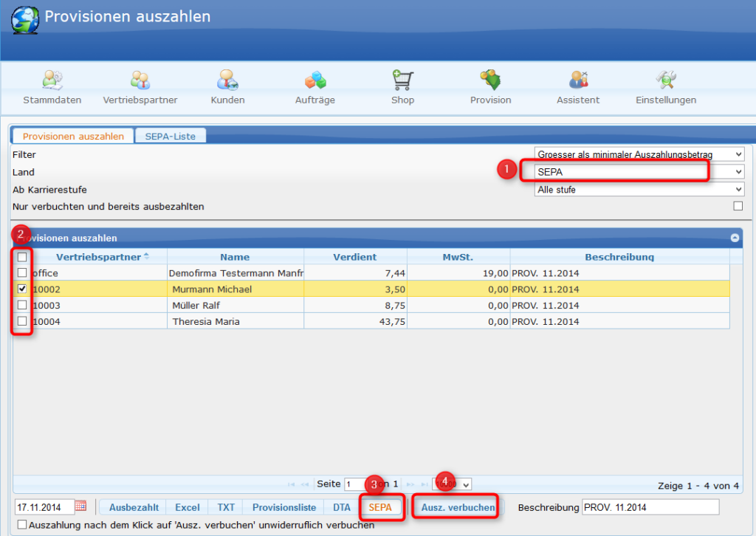Select the Provision money icon
This screenshot has width=756, height=536.
point(490,80)
